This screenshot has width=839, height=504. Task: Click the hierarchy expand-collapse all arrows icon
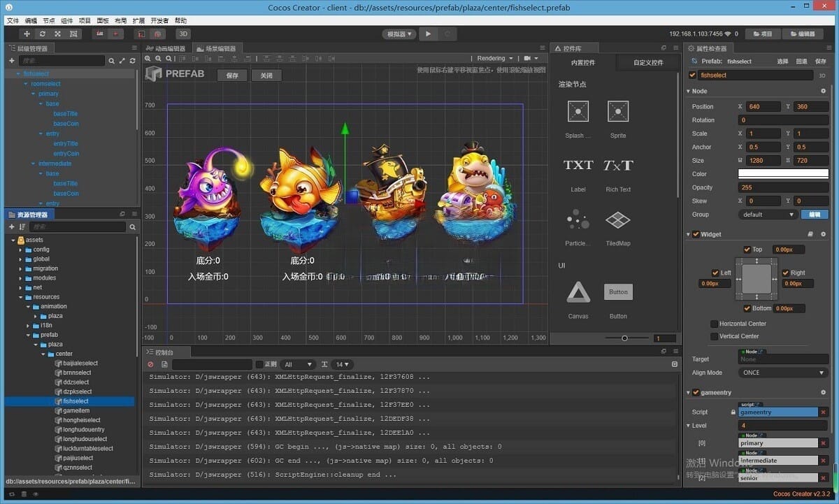click(x=122, y=62)
